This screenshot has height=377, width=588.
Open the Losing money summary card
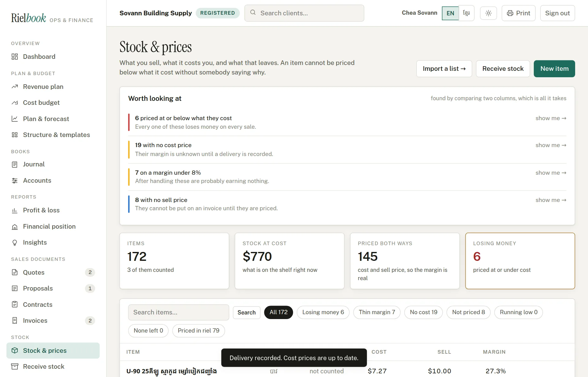[520, 261]
